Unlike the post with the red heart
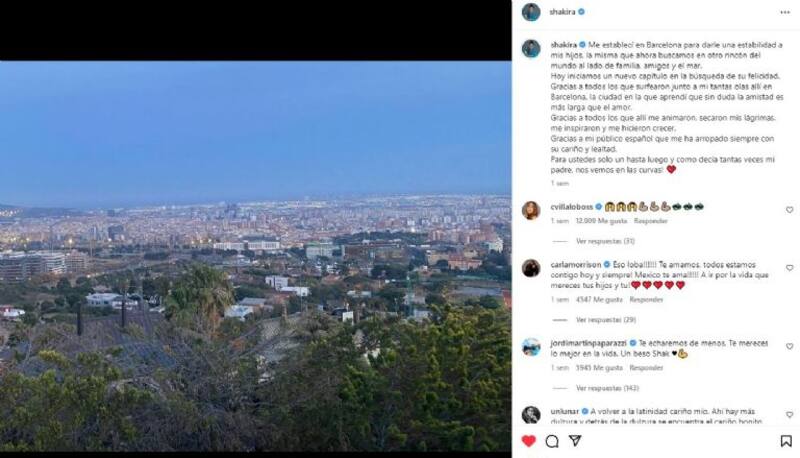 point(528,441)
